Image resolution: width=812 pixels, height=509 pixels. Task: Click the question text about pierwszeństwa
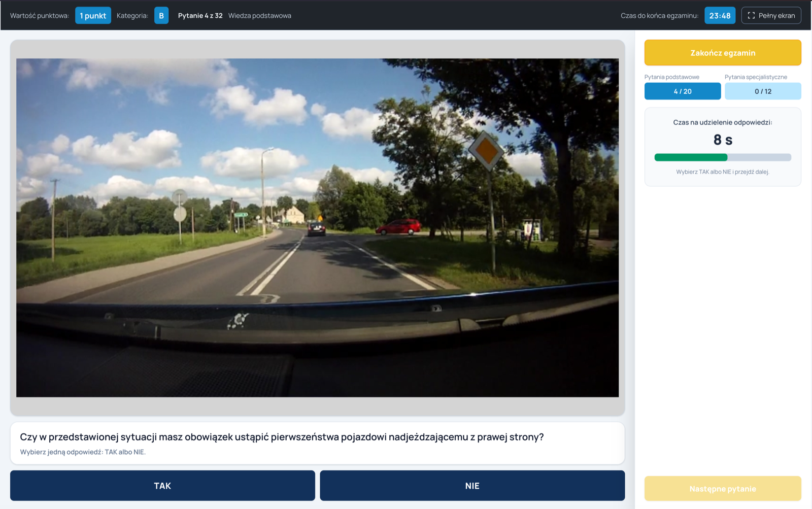[x=282, y=437]
